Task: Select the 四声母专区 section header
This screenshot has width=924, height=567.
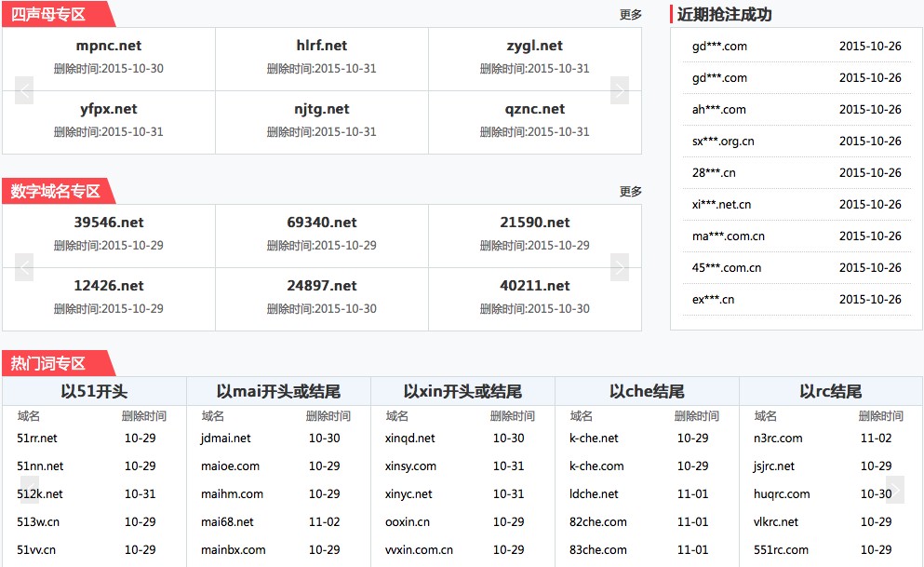Action: 48,15
